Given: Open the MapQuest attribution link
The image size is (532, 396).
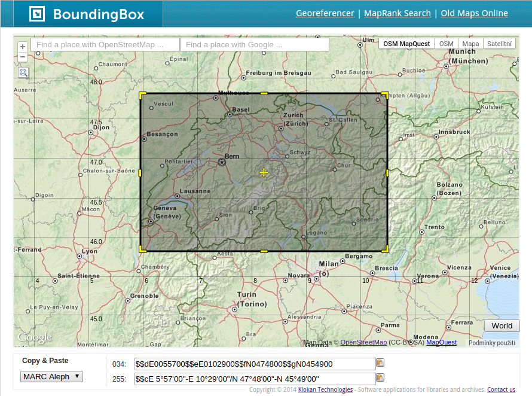Looking at the screenshot, I should [x=441, y=342].
